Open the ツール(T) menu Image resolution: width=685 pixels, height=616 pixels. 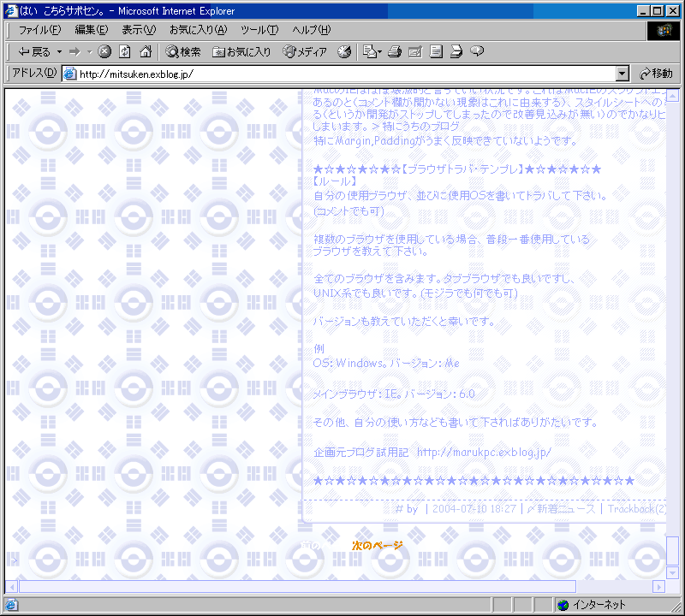coord(259,30)
